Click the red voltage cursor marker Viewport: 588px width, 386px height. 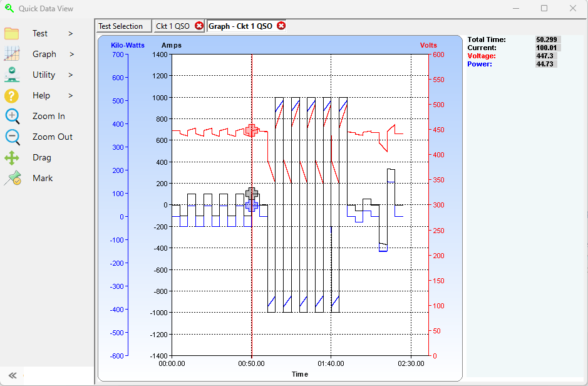click(252, 130)
